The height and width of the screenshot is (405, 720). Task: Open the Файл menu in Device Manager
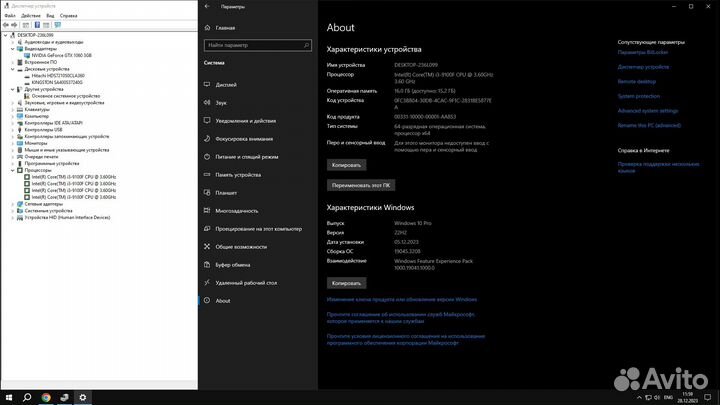click(x=10, y=16)
